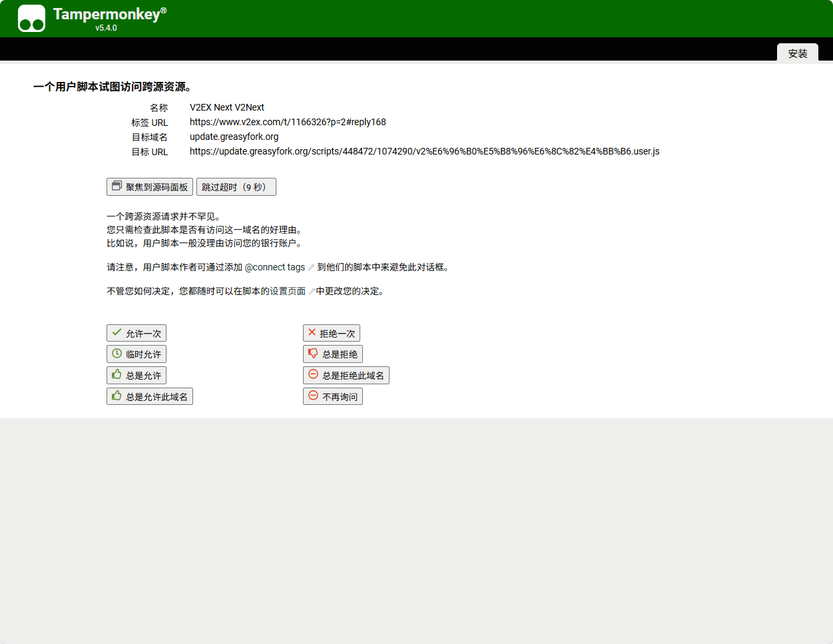Click the thumbs-down icon on 总是拒绝
This screenshot has height=644, width=833.
(313, 354)
